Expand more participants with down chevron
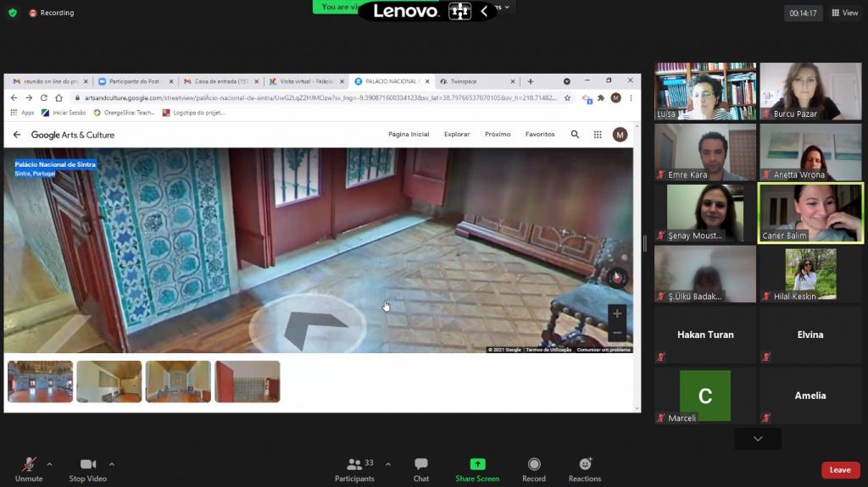Viewport: 868px width, 487px height. click(x=758, y=439)
